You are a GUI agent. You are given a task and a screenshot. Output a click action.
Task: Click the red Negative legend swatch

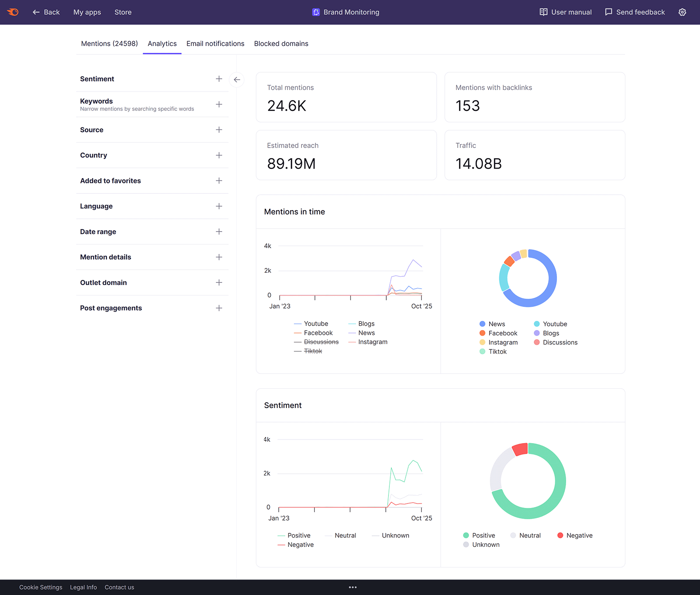click(x=560, y=535)
